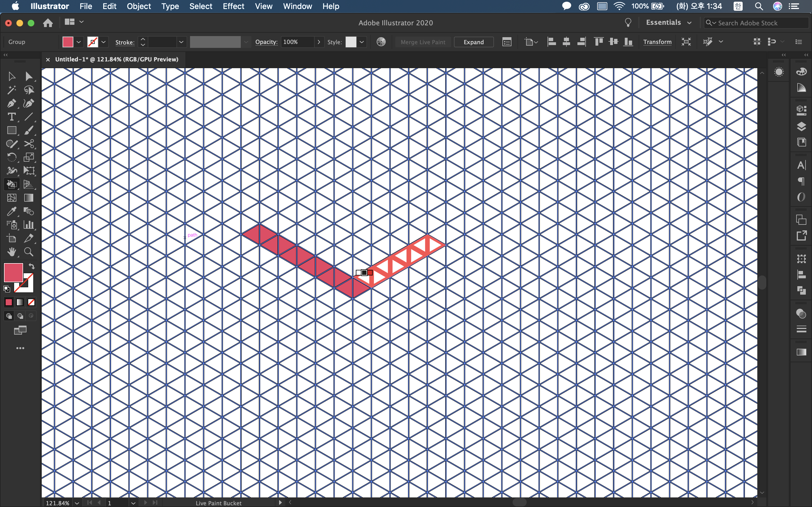Swap fill and stroke colors
The image size is (812, 507).
click(x=32, y=266)
